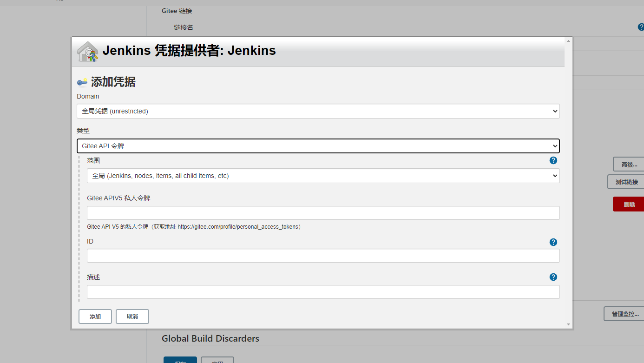Click the Jenkins 凭据提供者 title text

coord(189,51)
